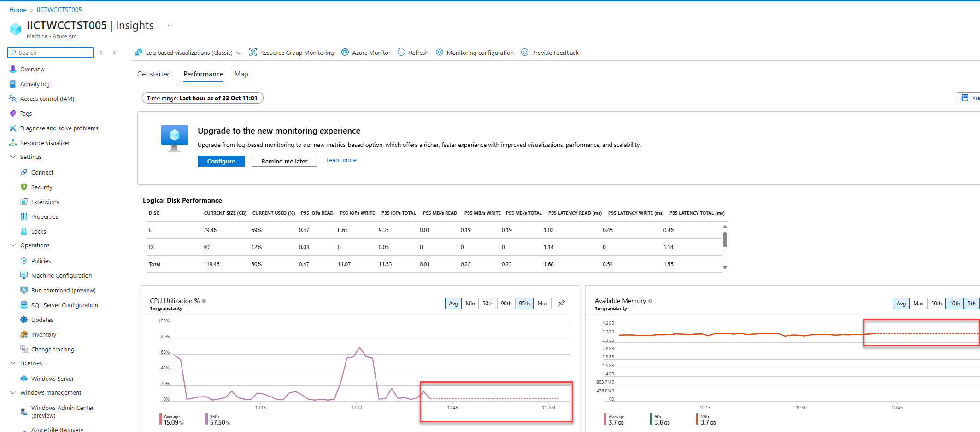Open the Resource visualizer icon
This screenshot has height=432, width=980.
click(13, 143)
